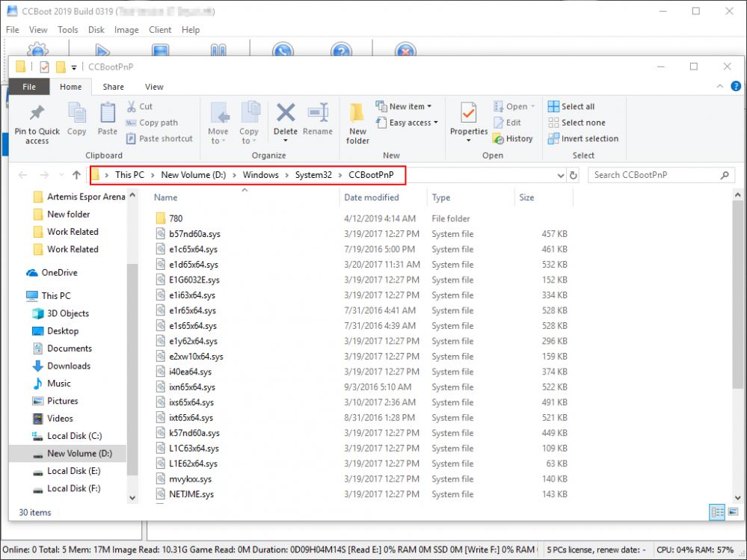This screenshot has height=560, width=747.
Task: Click System32 in the address path
Action: click(313, 175)
